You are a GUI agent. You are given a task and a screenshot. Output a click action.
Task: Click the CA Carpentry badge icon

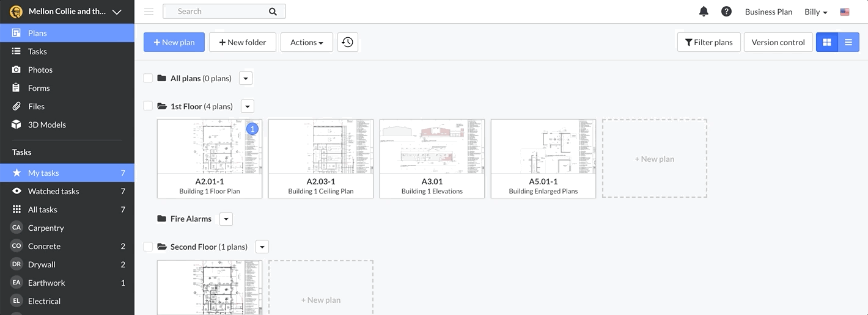tap(17, 228)
